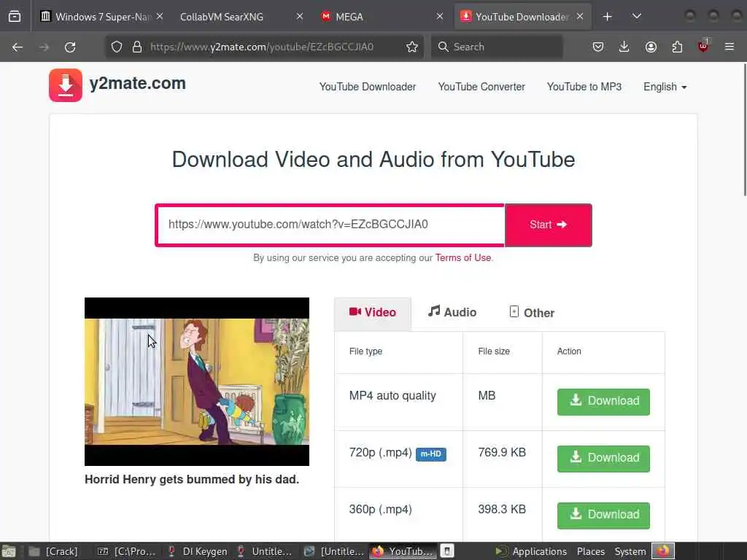
Task: Open YouTube to MP3 nav link
Action: [x=584, y=87]
